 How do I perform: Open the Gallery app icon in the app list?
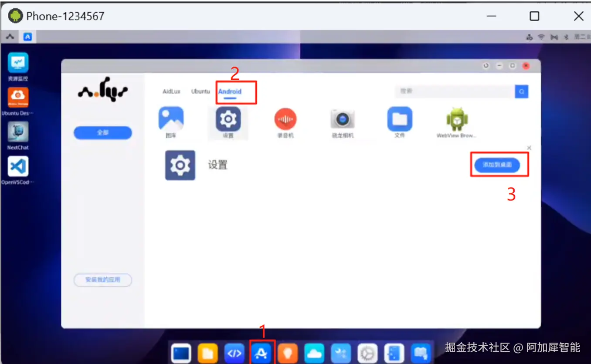171,119
